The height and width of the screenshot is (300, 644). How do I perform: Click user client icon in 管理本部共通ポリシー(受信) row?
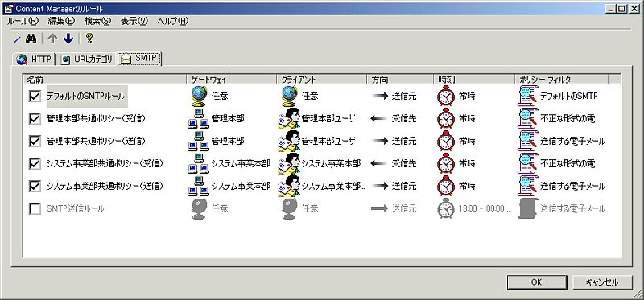coord(289,119)
